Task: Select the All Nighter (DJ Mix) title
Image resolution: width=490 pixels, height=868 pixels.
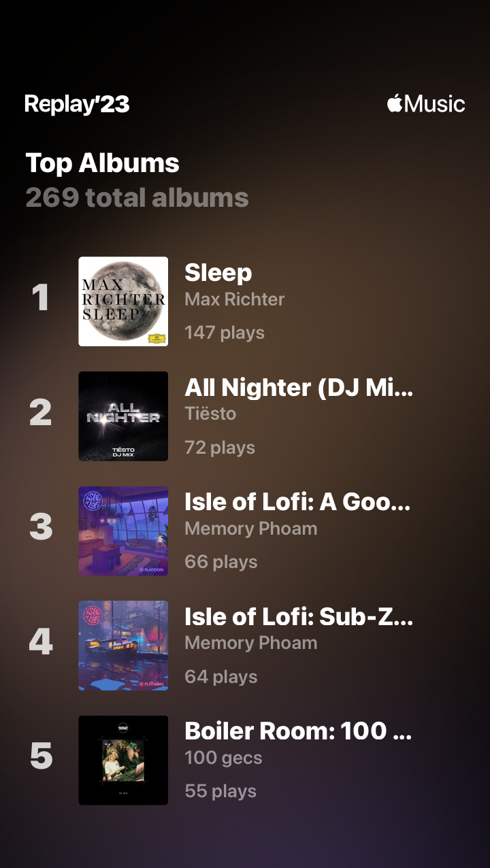Action: [x=299, y=388]
